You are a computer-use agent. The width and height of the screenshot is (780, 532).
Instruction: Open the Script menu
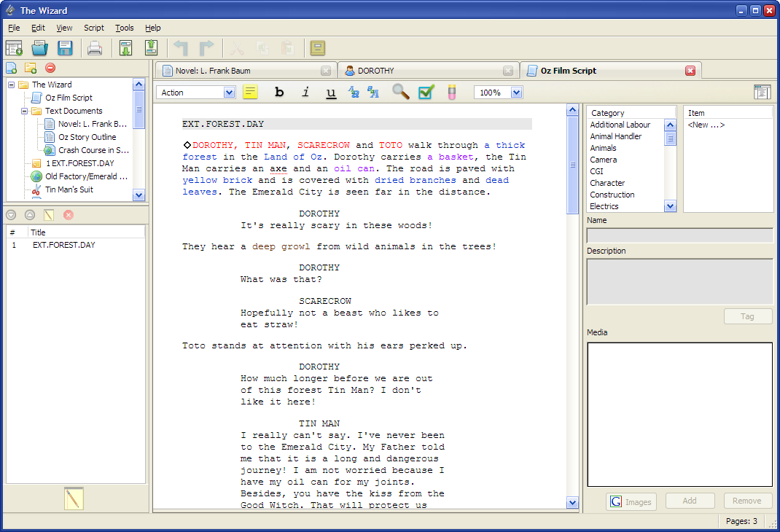click(94, 28)
